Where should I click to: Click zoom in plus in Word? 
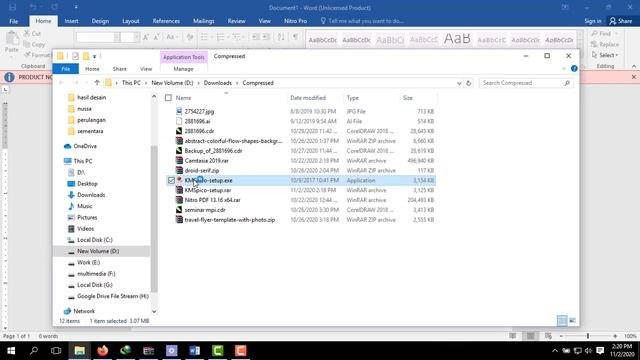[615, 336]
